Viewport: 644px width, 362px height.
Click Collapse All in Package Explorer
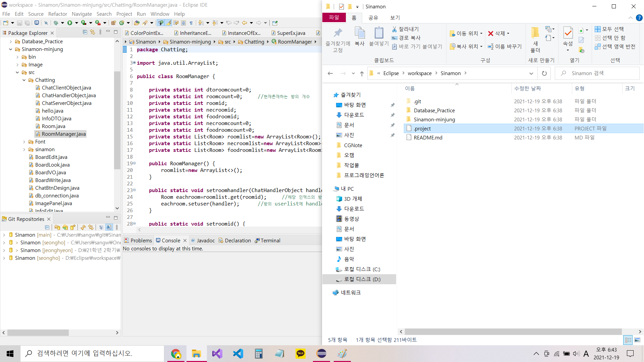pyautogui.click(x=85, y=32)
